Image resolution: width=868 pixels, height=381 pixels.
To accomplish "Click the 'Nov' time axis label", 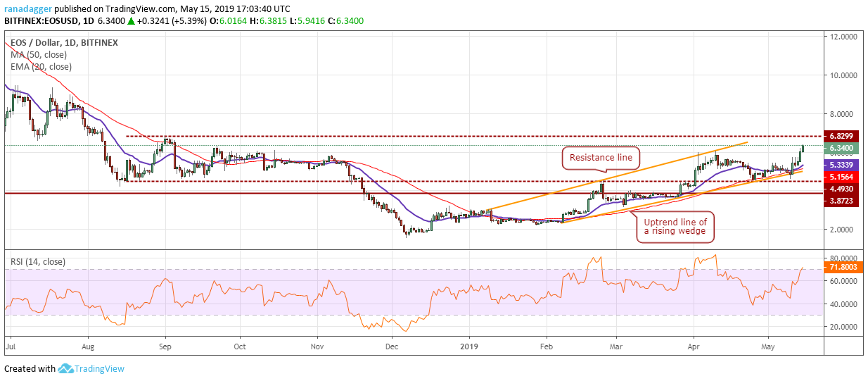I will click(x=317, y=346).
